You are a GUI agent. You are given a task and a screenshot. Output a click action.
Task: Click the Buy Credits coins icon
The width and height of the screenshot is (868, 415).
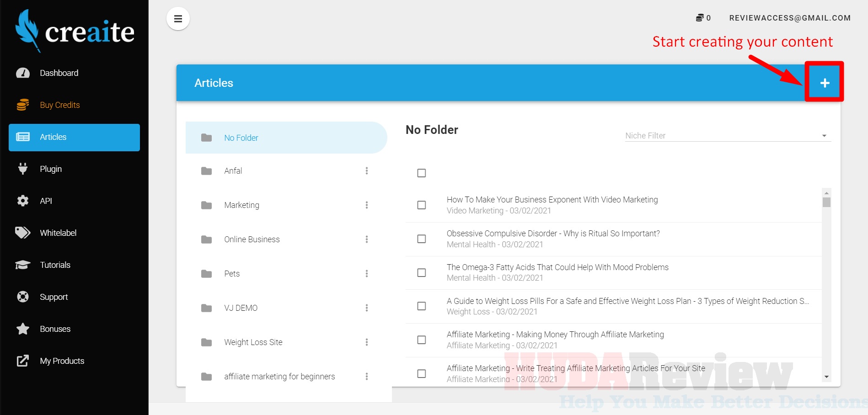pyautogui.click(x=23, y=105)
